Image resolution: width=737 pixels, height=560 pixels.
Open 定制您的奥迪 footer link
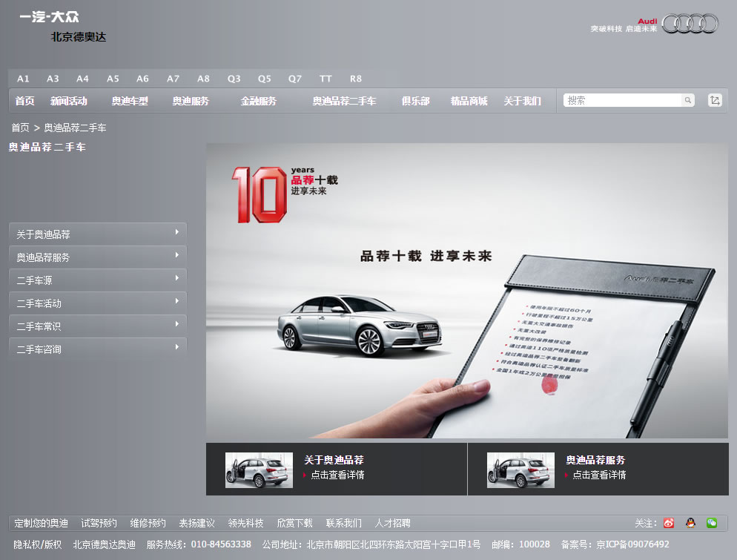[41, 523]
